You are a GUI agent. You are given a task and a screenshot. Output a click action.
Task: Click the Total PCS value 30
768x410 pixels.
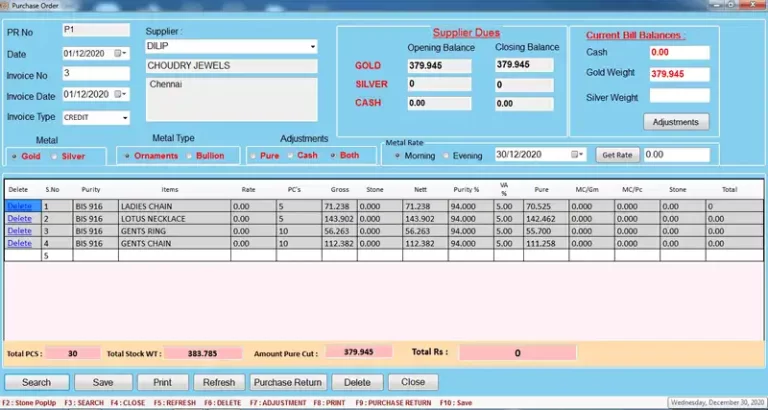tap(72, 353)
